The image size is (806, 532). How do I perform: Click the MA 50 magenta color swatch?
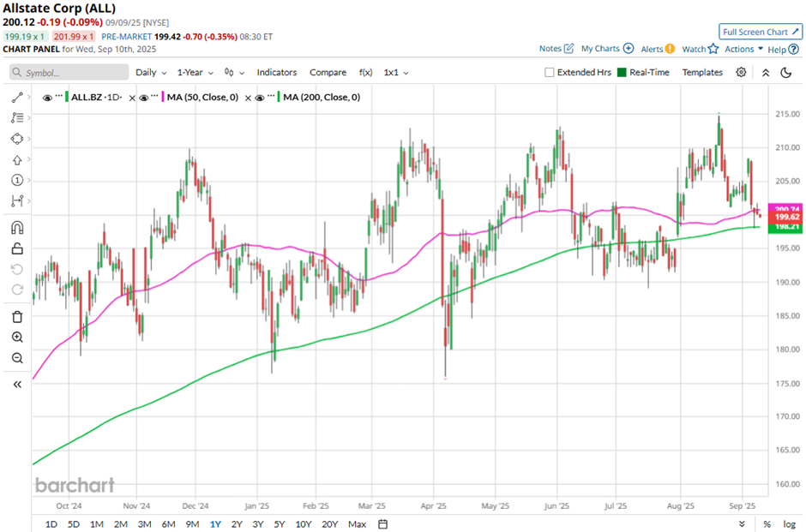point(163,97)
